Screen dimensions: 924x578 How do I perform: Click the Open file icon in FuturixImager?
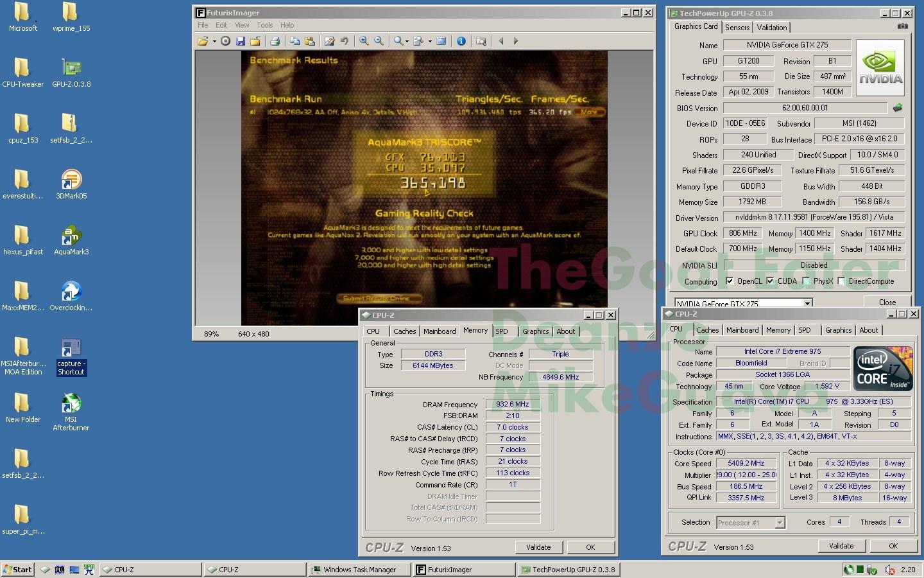point(203,41)
